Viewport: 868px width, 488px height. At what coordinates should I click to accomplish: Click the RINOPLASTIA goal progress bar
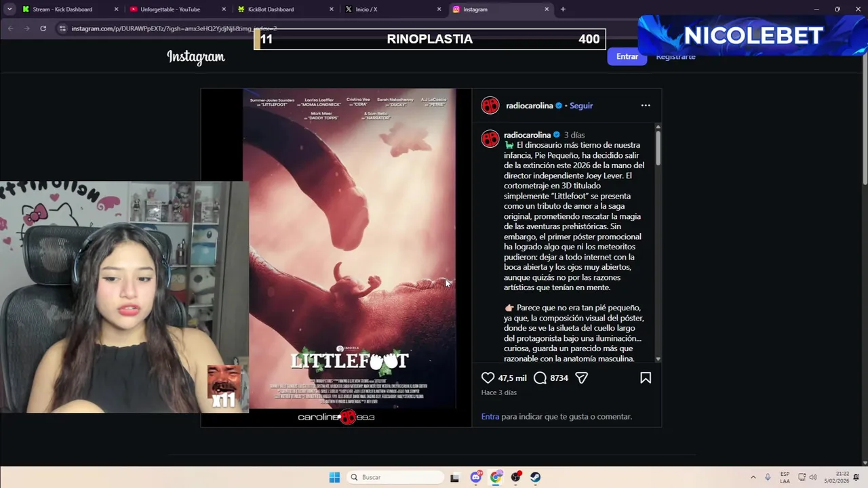430,39
